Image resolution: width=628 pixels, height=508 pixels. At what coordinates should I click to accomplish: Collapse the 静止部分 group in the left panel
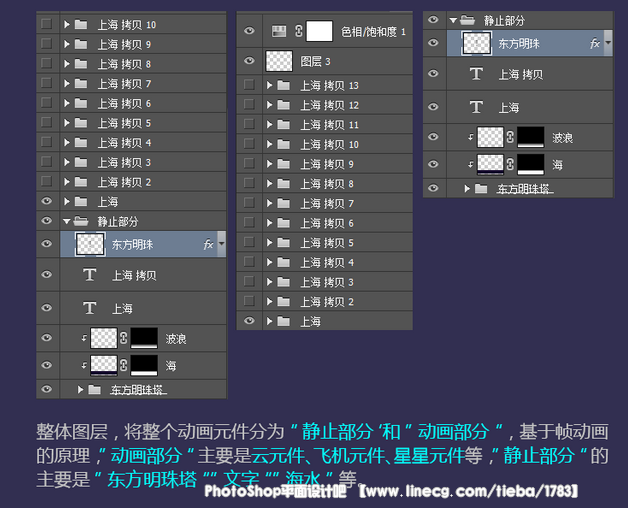coord(67,221)
